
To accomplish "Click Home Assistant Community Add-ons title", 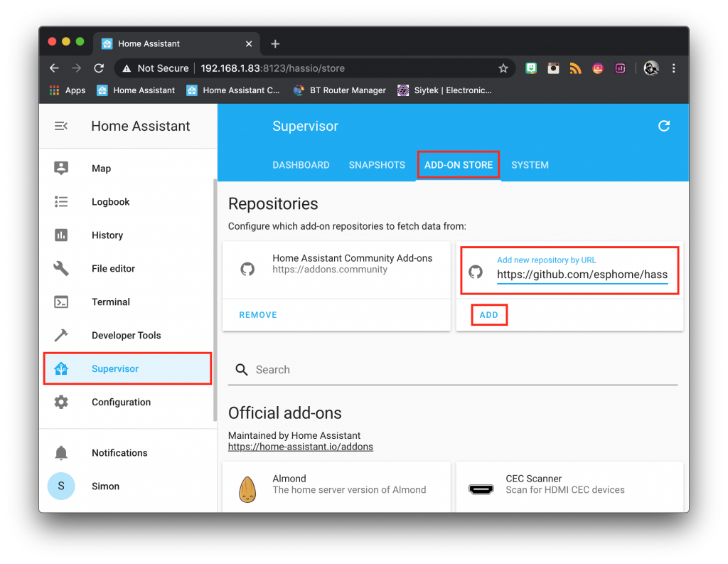I will tap(352, 258).
